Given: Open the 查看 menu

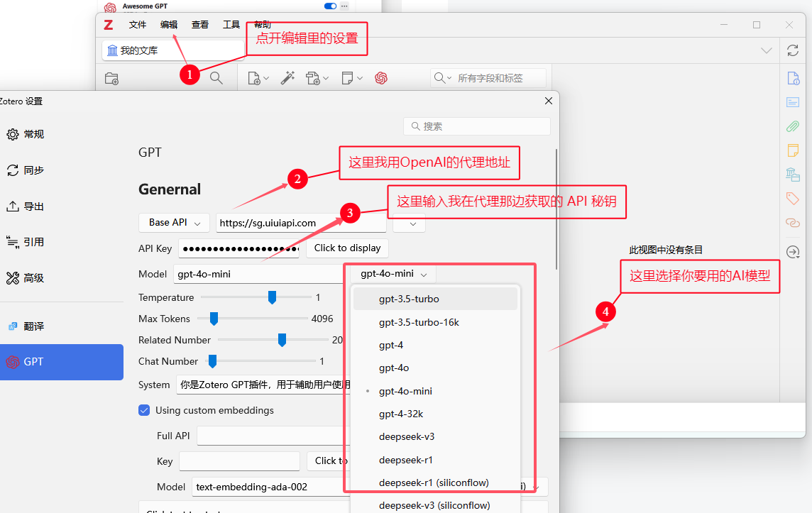Looking at the screenshot, I should pos(200,24).
